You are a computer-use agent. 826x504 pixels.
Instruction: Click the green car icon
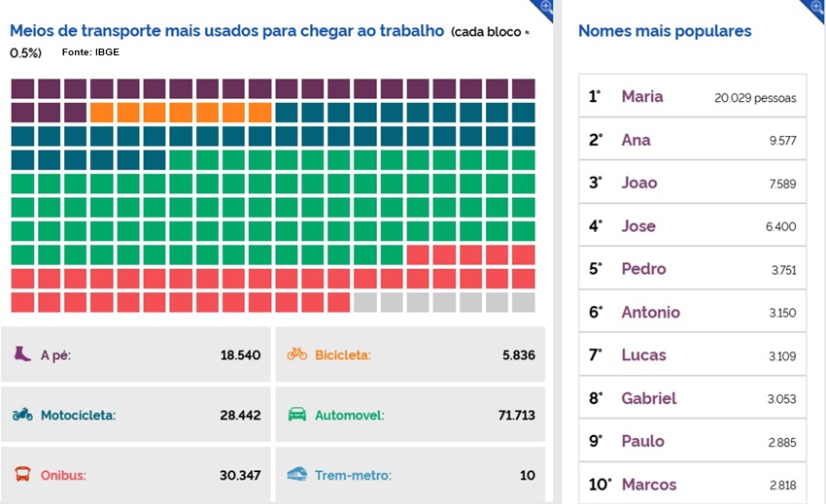click(296, 415)
